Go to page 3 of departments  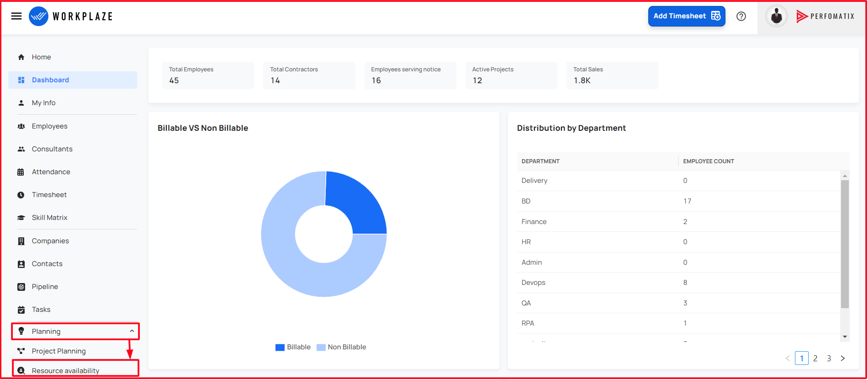829,358
